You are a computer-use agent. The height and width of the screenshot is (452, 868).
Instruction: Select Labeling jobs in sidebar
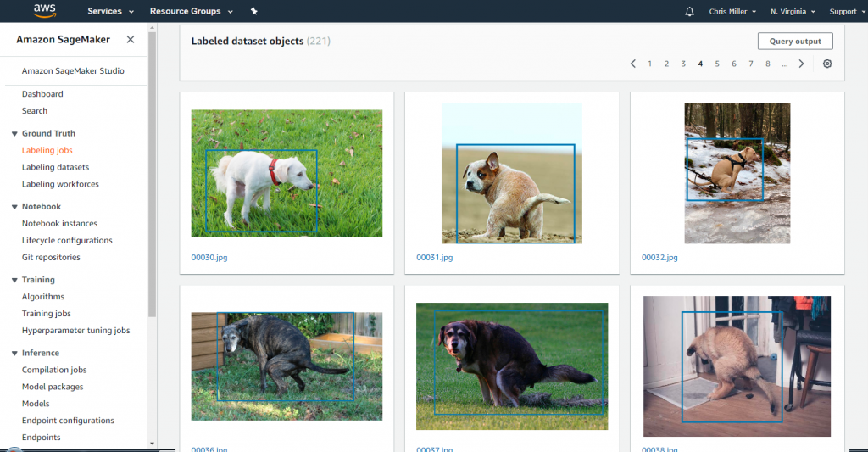pos(47,150)
